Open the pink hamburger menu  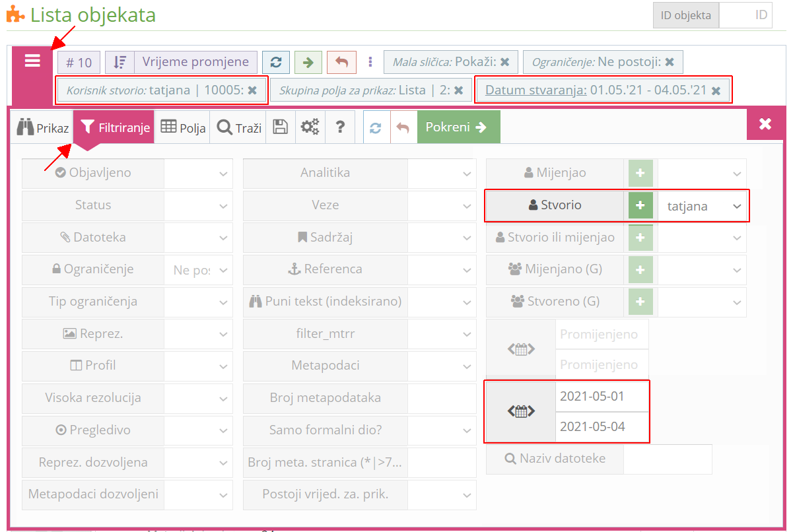(x=32, y=62)
